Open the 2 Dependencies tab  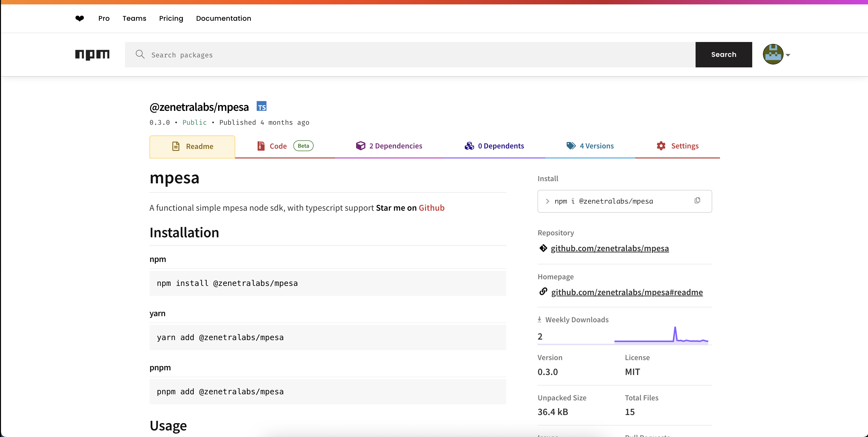point(389,146)
